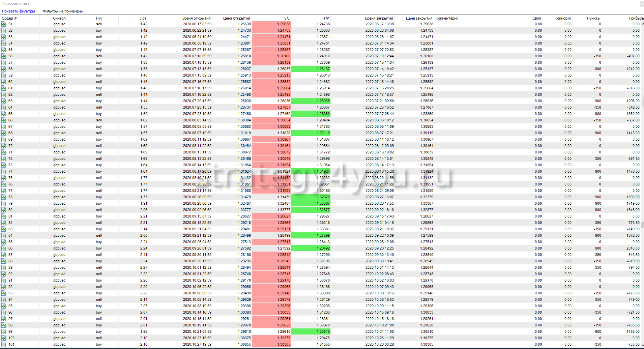
Task: Sort by the Тип column header
Action: (x=98, y=18)
